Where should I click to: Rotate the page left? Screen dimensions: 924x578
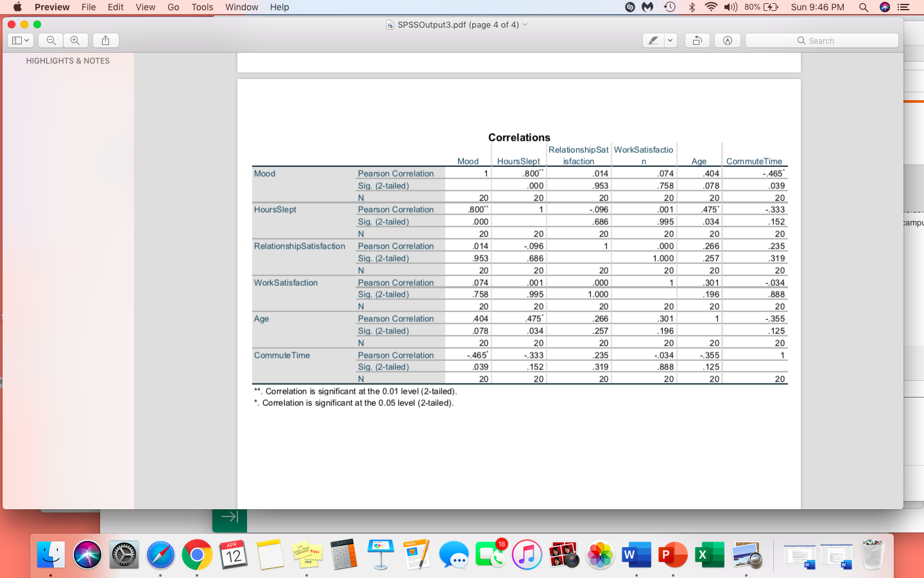click(x=697, y=40)
